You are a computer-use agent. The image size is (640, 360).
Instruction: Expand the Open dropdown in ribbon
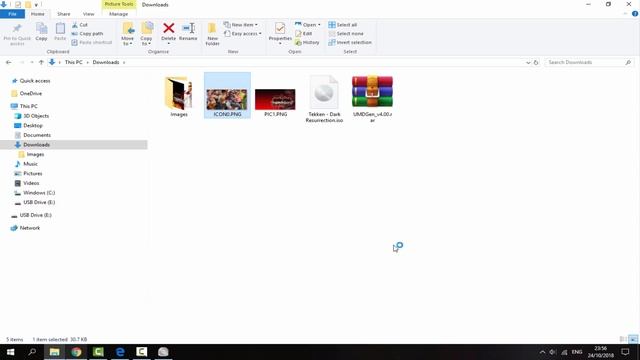307,25
